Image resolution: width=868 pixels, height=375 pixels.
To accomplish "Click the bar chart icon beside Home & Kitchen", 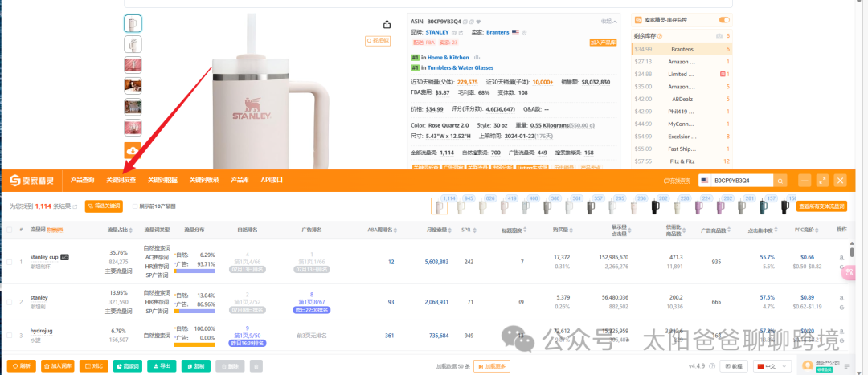I will point(477,58).
